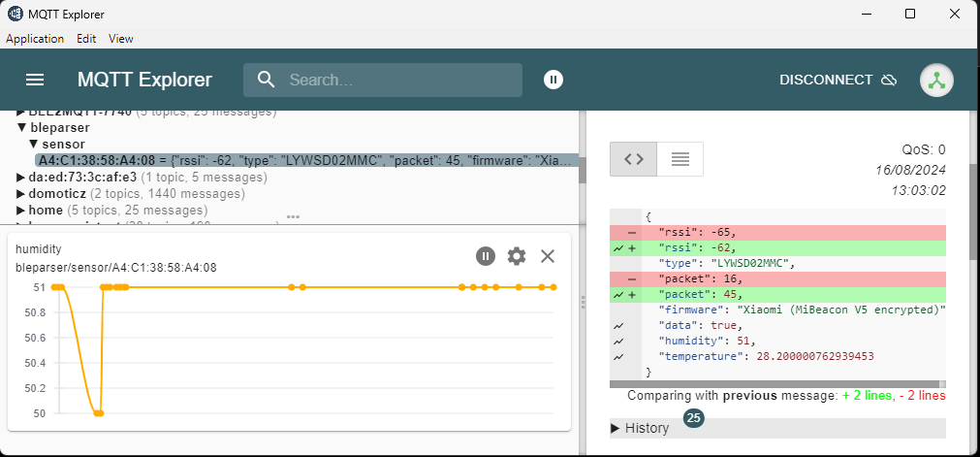This screenshot has height=457, width=980.
Task: Minimize the MQTT Explorer window
Action: click(867, 14)
